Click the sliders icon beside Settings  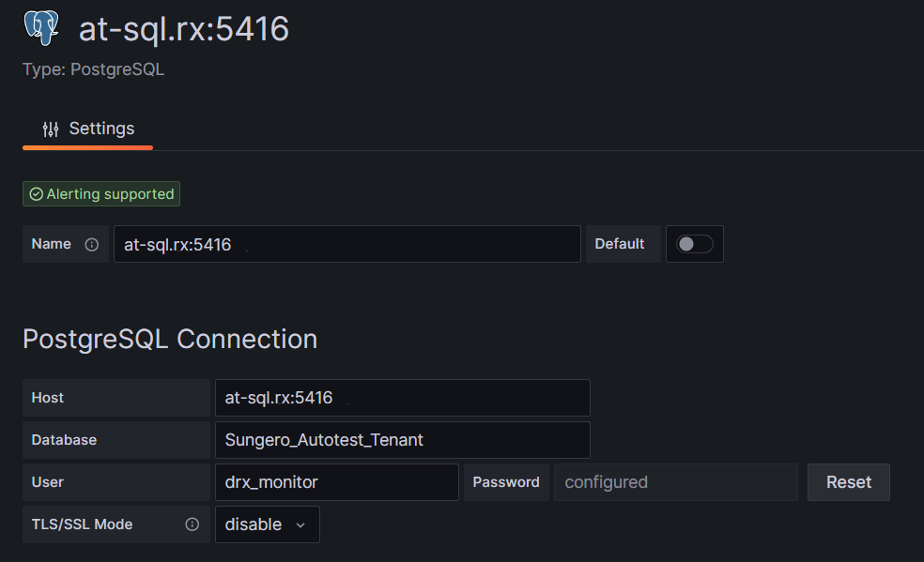[x=51, y=129]
